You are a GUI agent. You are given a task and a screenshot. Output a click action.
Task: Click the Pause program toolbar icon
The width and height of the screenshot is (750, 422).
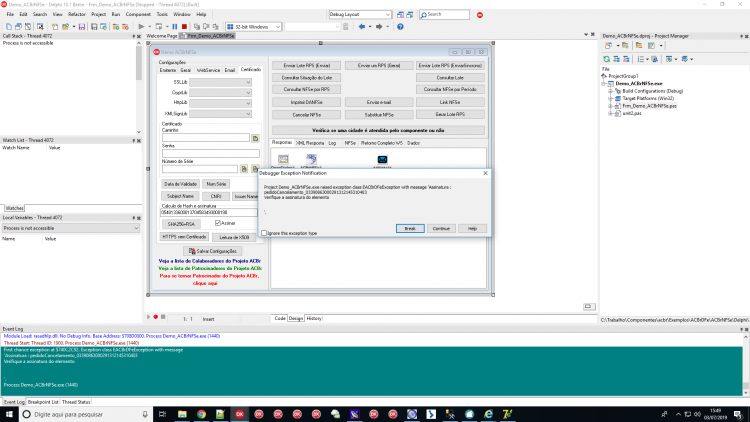(175, 27)
